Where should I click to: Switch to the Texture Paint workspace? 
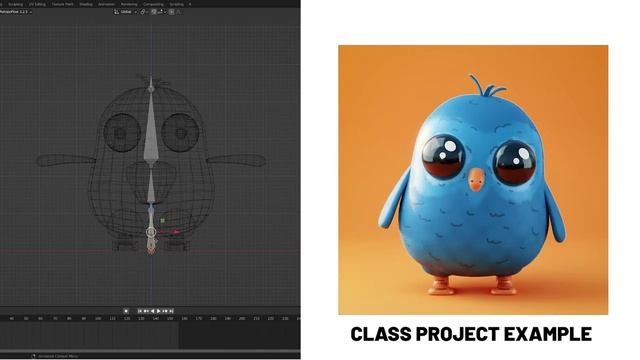pos(62,4)
